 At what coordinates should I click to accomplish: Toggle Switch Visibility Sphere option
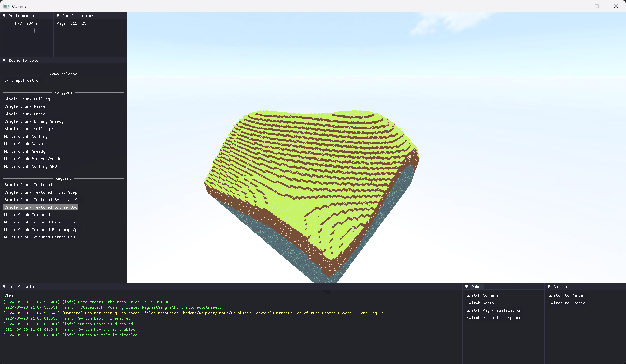click(x=494, y=318)
